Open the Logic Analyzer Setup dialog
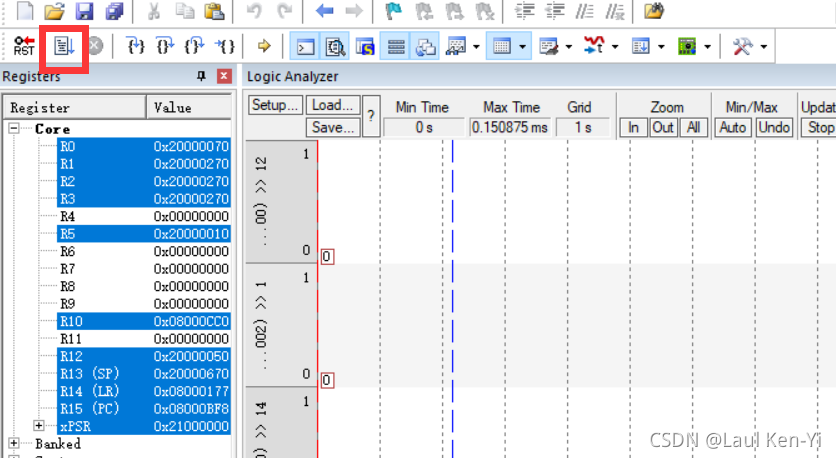The image size is (836, 458). pos(275,106)
